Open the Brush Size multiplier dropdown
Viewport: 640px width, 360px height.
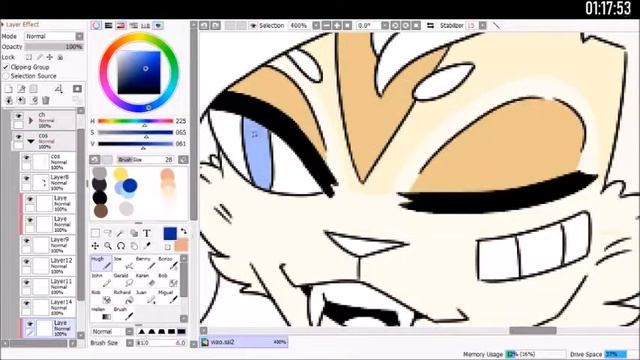130,343
